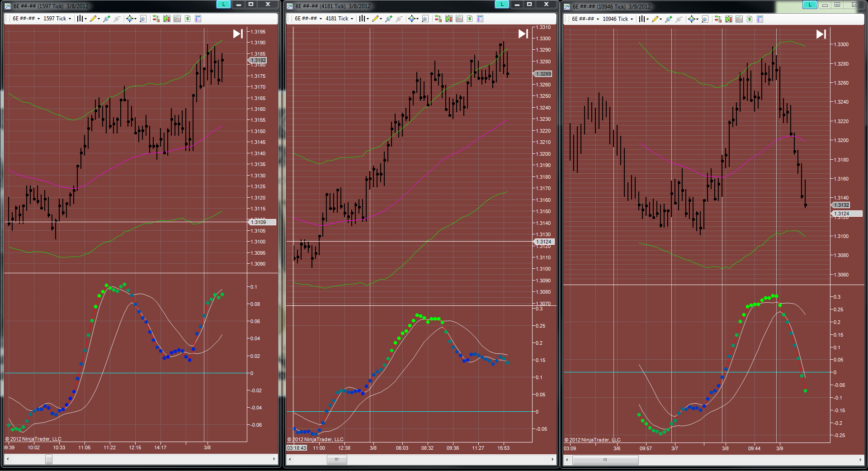This screenshot has height=471, width=868.
Task: Open Data Series candlestick icon, 10946 Tick window
Action: 729,19
